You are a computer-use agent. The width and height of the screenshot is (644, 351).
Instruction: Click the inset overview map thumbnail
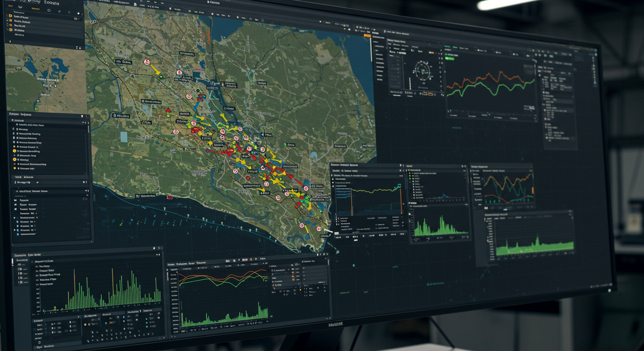coord(44,79)
